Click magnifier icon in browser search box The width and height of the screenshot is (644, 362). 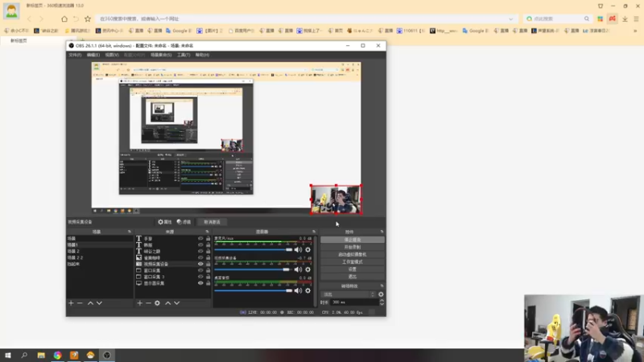coord(587,19)
